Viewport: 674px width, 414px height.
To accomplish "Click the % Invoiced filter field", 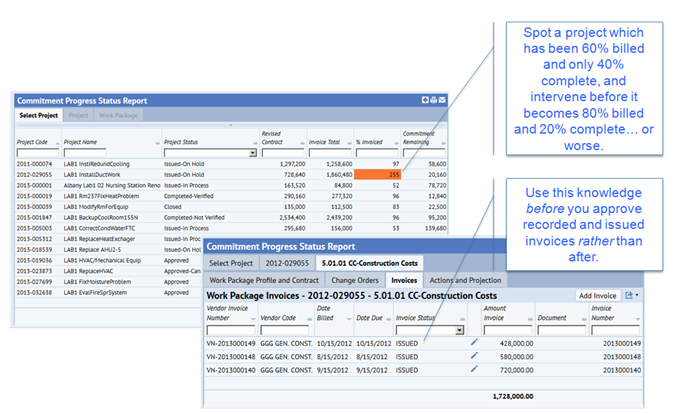I will pyautogui.click(x=377, y=153).
